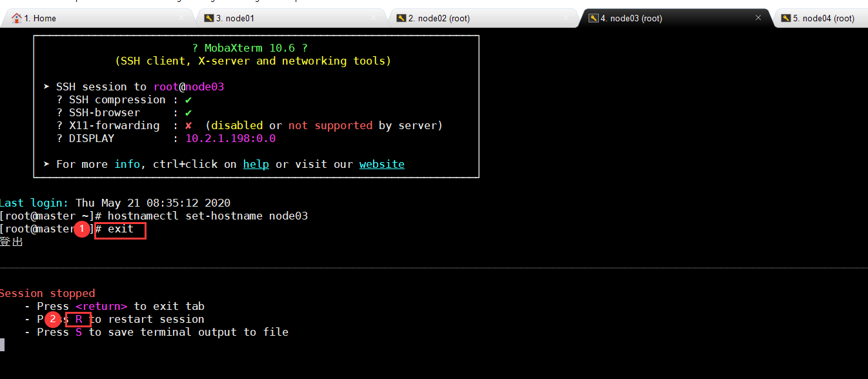Image resolution: width=868 pixels, height=379 pixels.
Task: Close the 1. Home tab
Action: click(181, 18)
